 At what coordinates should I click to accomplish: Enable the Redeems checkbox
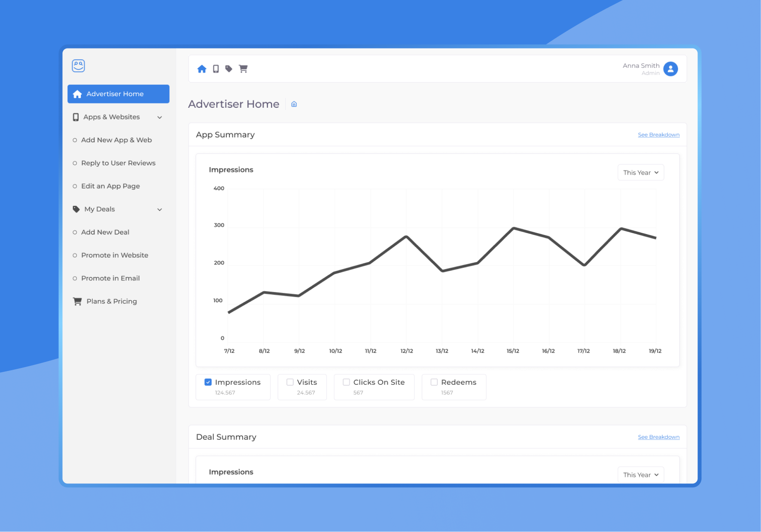coord(434,381)
